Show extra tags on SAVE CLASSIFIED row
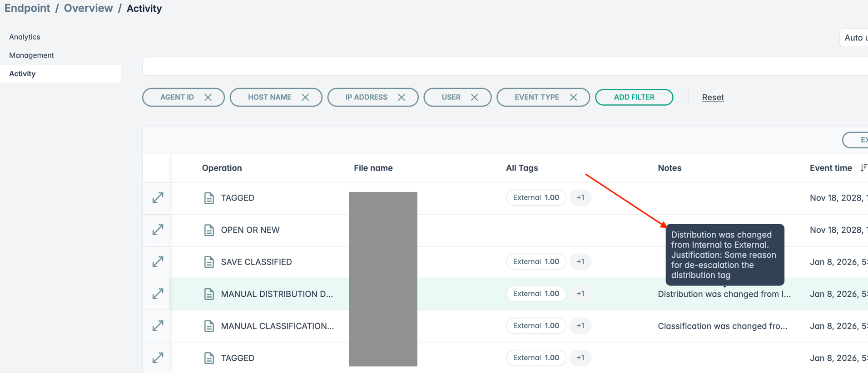The image size is (868, 373). tap(580, 262)
